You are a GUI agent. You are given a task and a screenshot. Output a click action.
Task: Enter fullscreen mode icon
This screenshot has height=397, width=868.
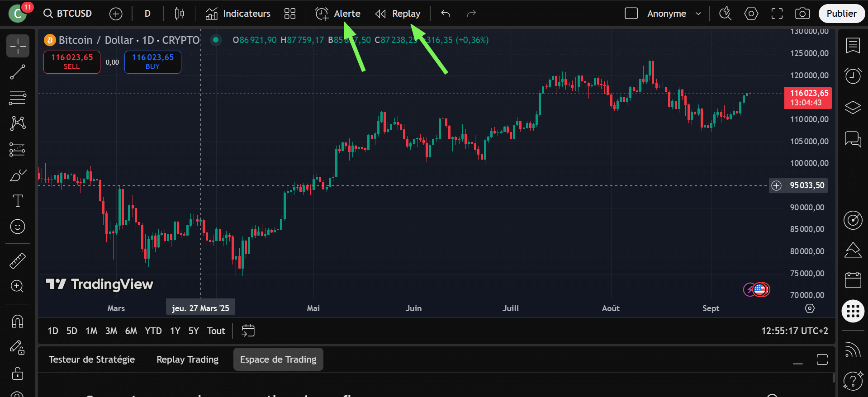tap(777, 14)
